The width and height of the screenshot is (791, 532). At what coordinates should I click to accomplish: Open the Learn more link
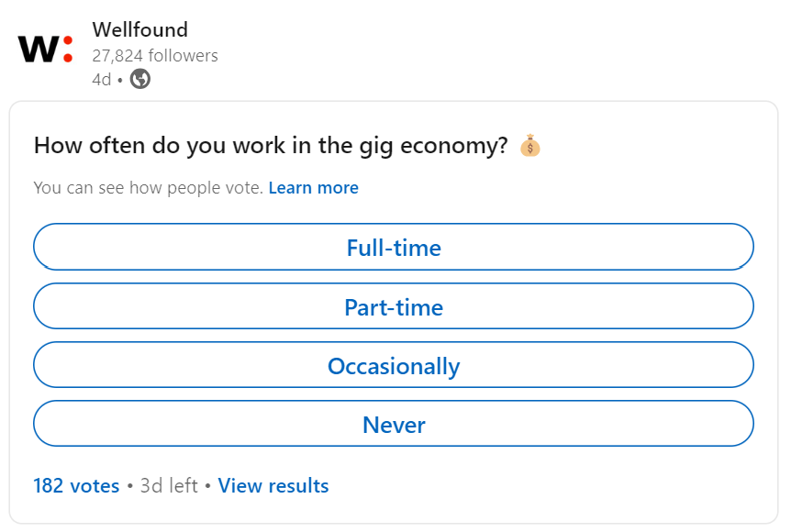point(313,187)
